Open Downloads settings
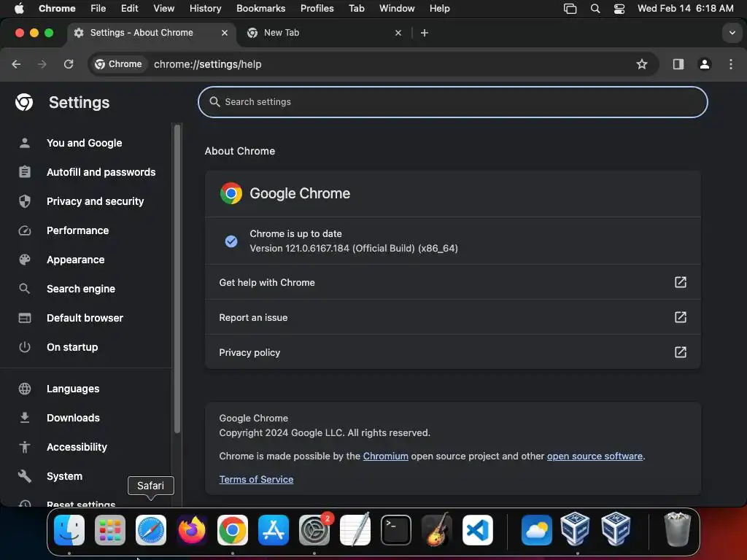Viewport: 747px width, 560px height. click(73, 418)
